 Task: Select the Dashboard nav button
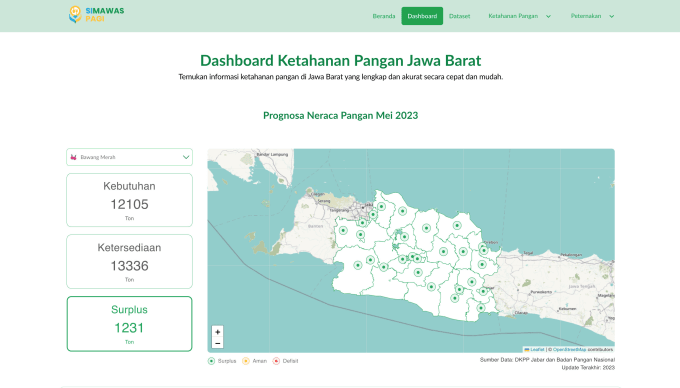(422, 16)
